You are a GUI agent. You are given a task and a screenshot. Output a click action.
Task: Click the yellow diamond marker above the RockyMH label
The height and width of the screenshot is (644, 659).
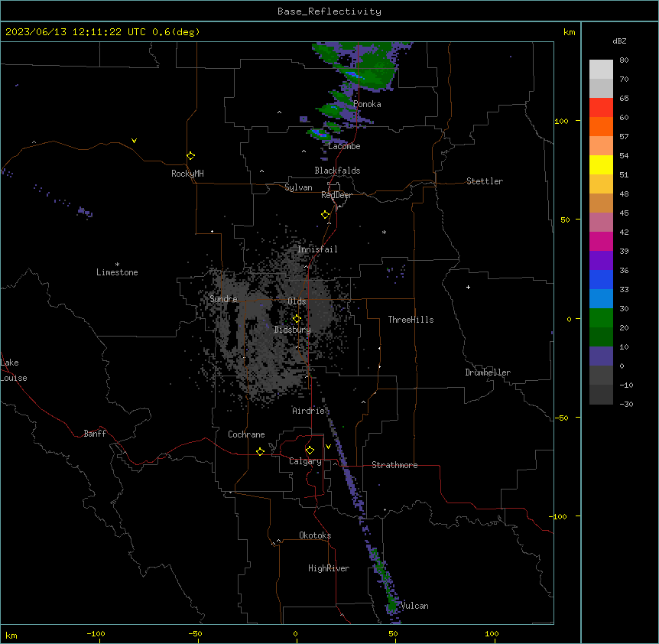point(190,156)
